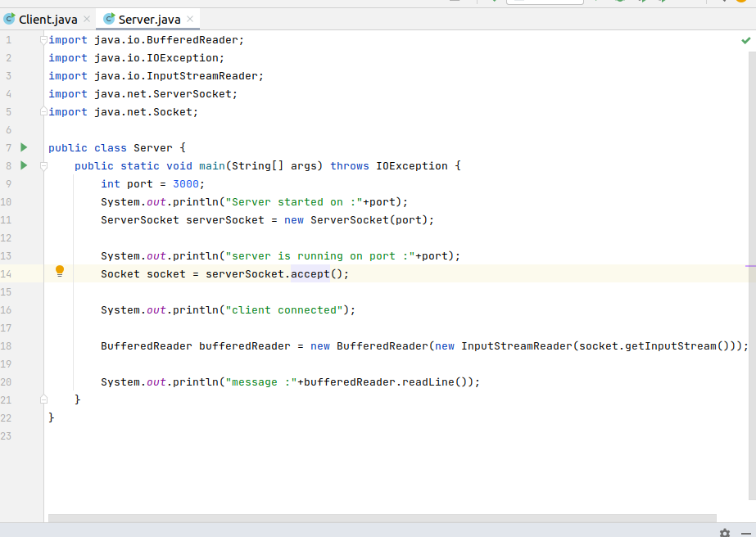Collapse main method with fold marker on line 21
Viewport: 756px width, 537px height.
[x=43, y=399]
